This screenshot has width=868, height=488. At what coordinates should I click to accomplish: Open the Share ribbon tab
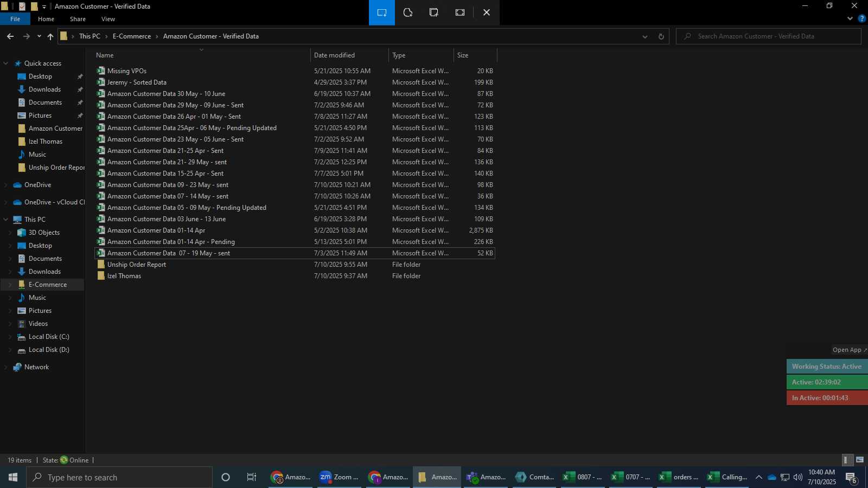click(78, 19)
